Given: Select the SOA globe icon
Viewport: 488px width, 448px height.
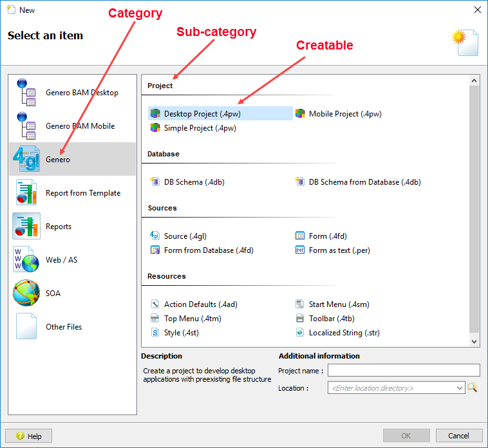Looking at the screenshot, I should (x=26, y=294).
